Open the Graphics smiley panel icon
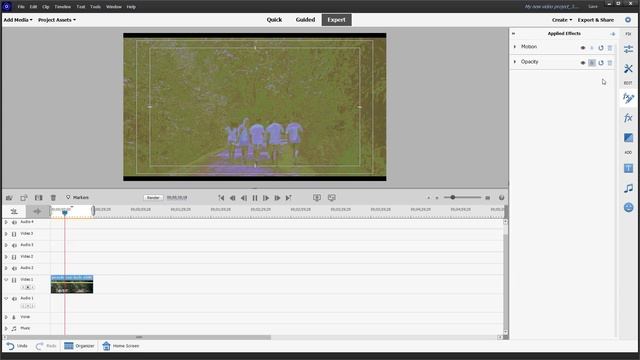The width and height of the screenshot is (640, 360). coord(628,207)
